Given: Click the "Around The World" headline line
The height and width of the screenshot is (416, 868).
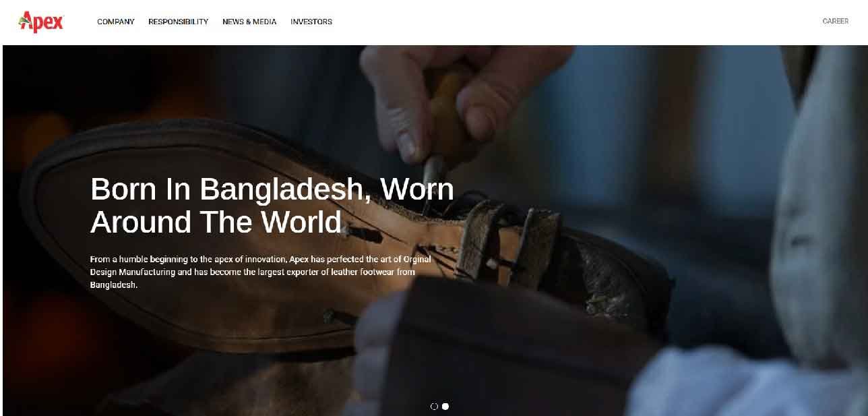Looking at the screenshot, I should pyautogui.click(x=216, y=222).
